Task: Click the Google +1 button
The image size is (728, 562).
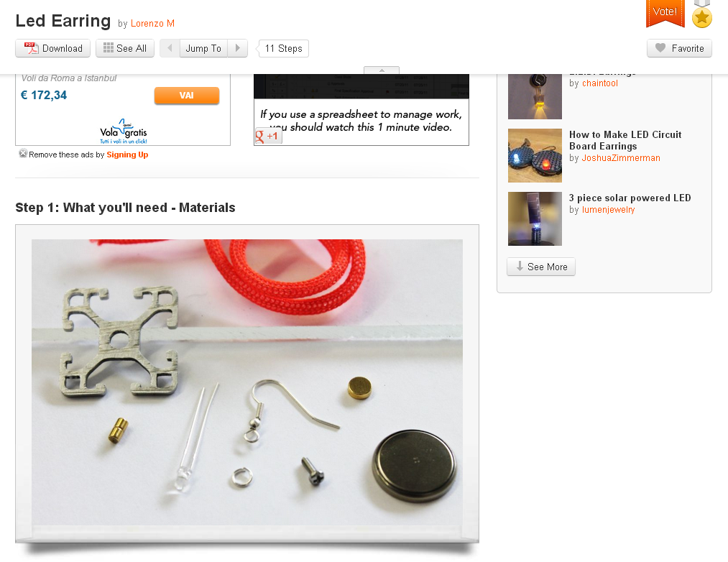Action: point(268,136)
